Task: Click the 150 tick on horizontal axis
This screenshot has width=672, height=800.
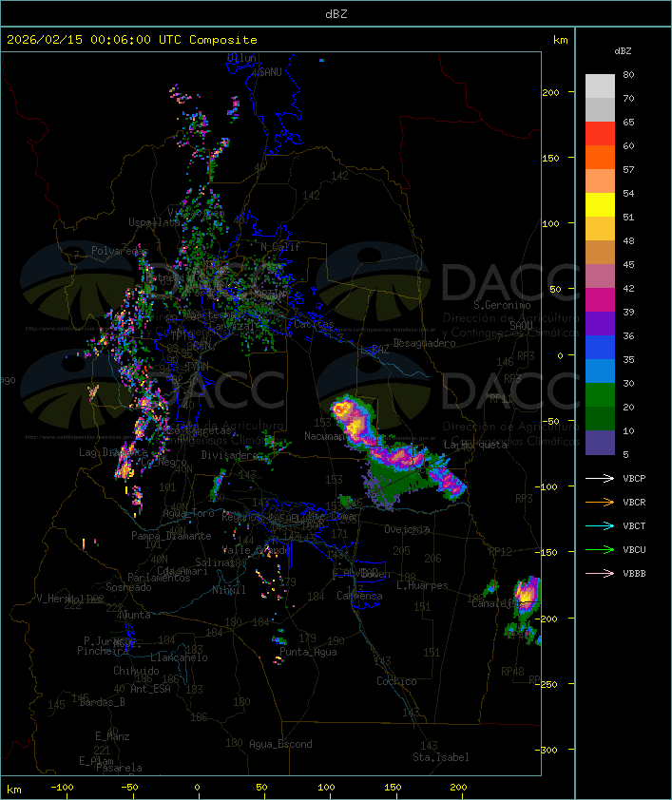Action: (x=393, y=788)
